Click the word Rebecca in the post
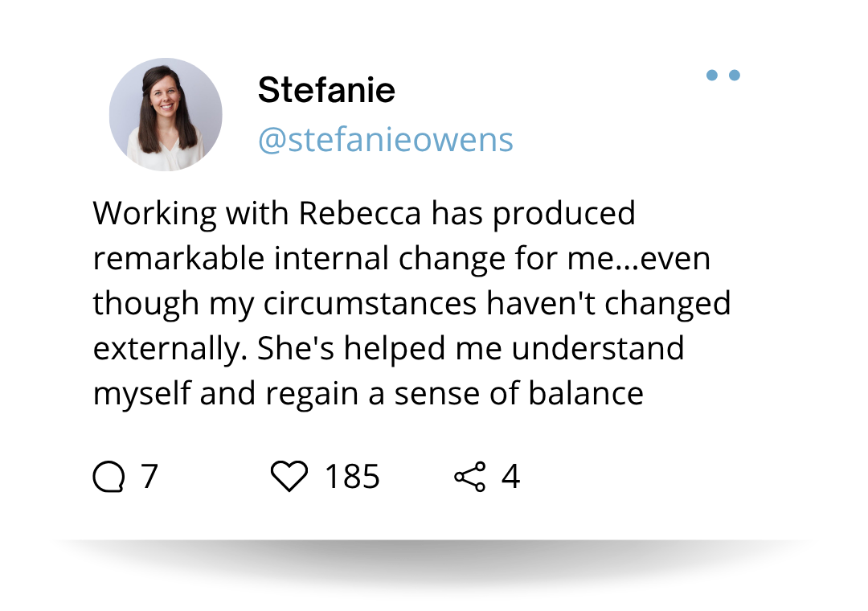868x611 pixels. coord(361,214)
